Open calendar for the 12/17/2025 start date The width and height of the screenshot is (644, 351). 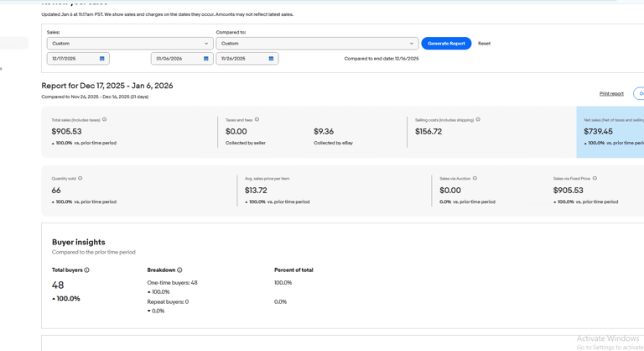point(102,59)
